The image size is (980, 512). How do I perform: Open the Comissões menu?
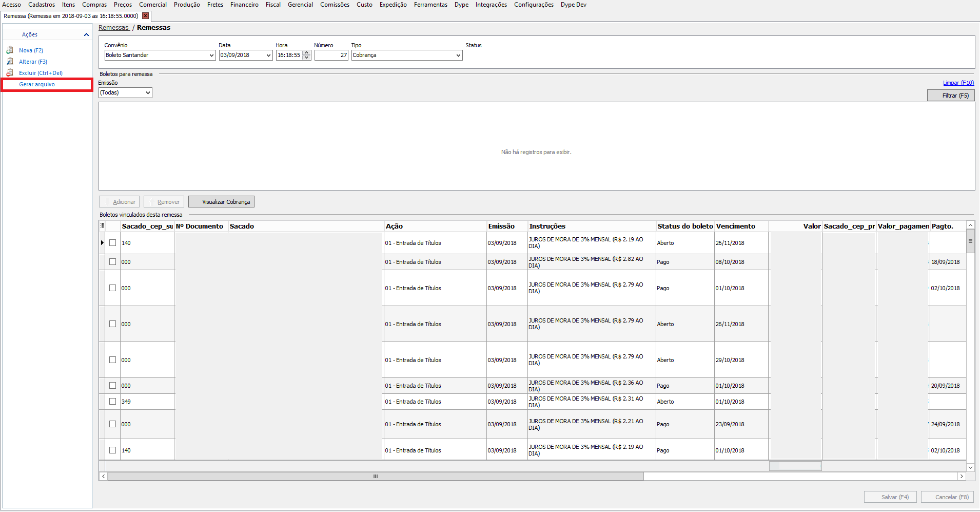pos(335,5)
